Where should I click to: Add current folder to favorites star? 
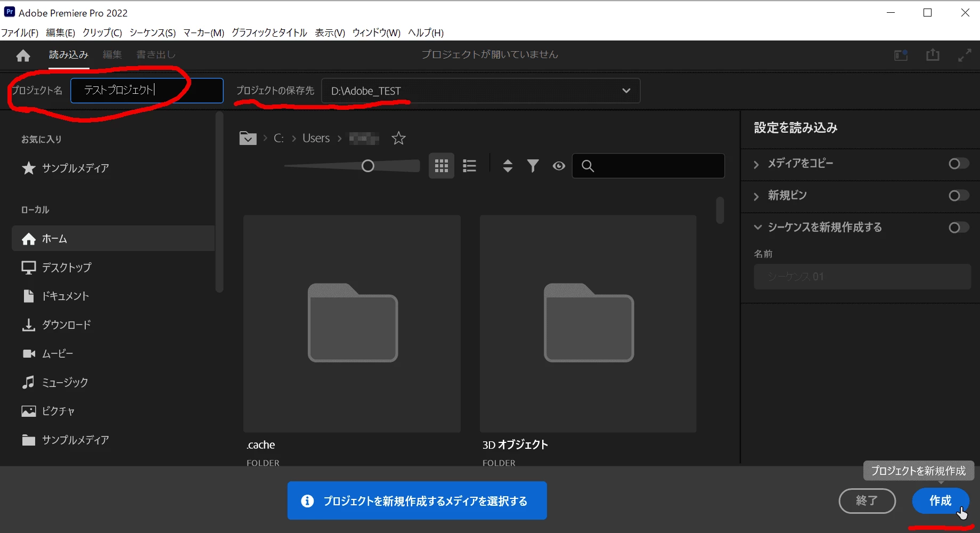(398, 139)
